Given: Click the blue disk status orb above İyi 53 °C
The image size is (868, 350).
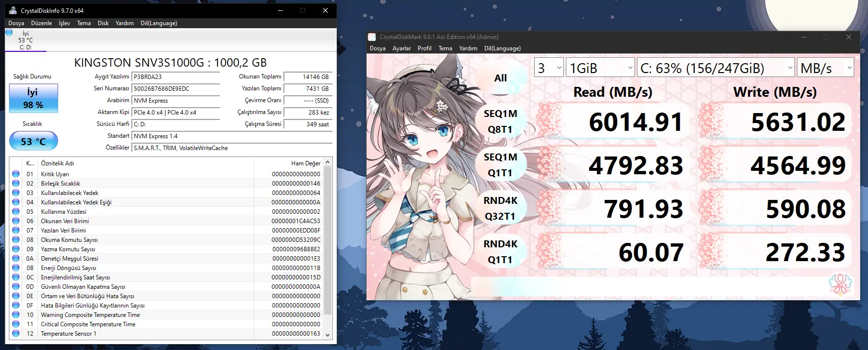Looking at the screenshot, I should (9, 33).
